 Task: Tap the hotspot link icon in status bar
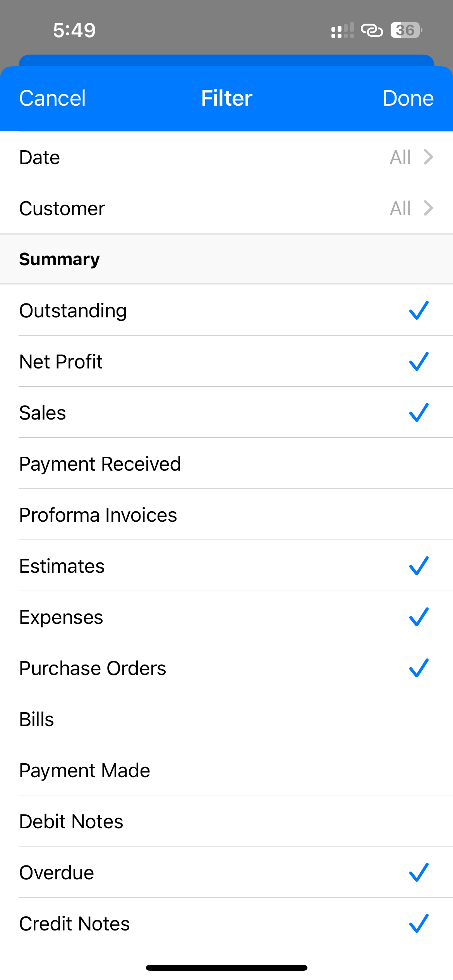click(372, 30)
